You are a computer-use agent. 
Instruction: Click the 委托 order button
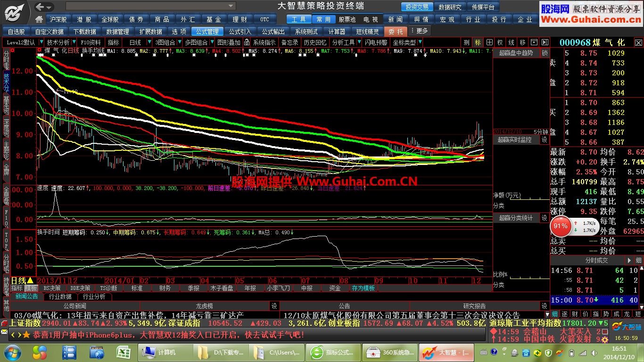pyautogui.click(x=396, y=32)
